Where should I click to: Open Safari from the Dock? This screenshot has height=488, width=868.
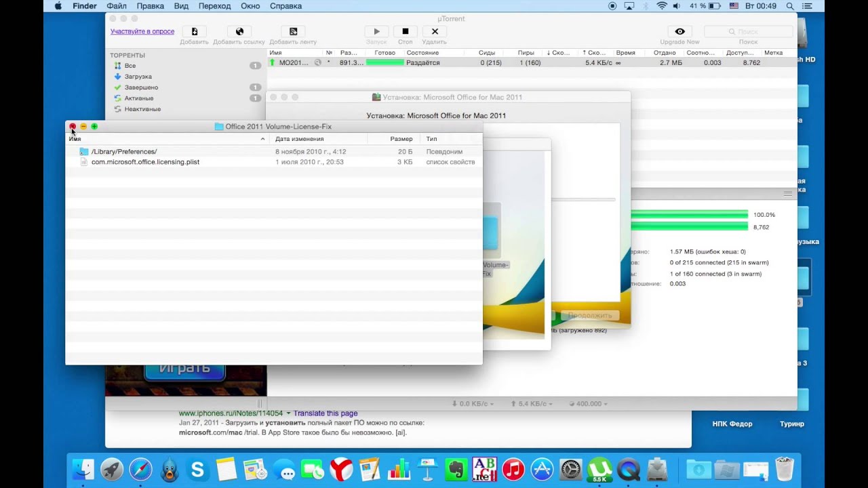pos(141,469)
